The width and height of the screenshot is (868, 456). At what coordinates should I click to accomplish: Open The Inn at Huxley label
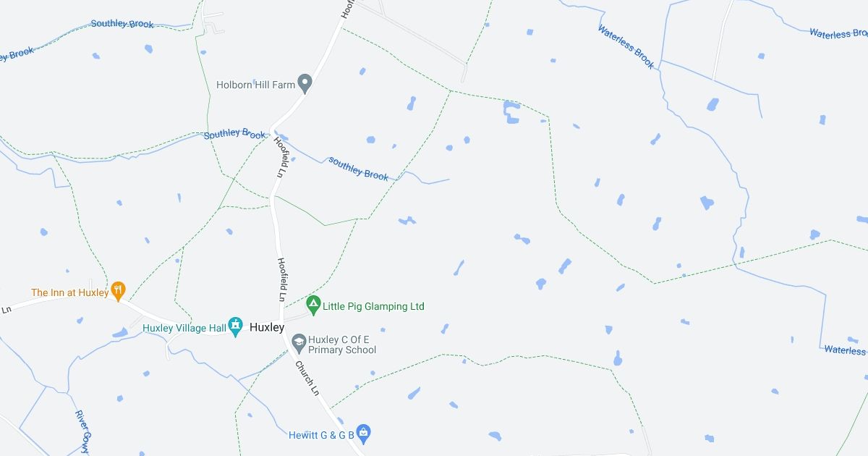70,293
